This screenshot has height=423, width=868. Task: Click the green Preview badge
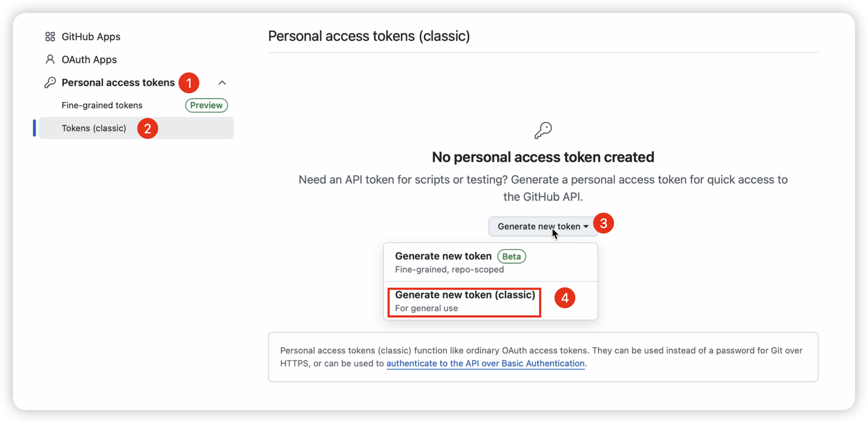(206, 105)
